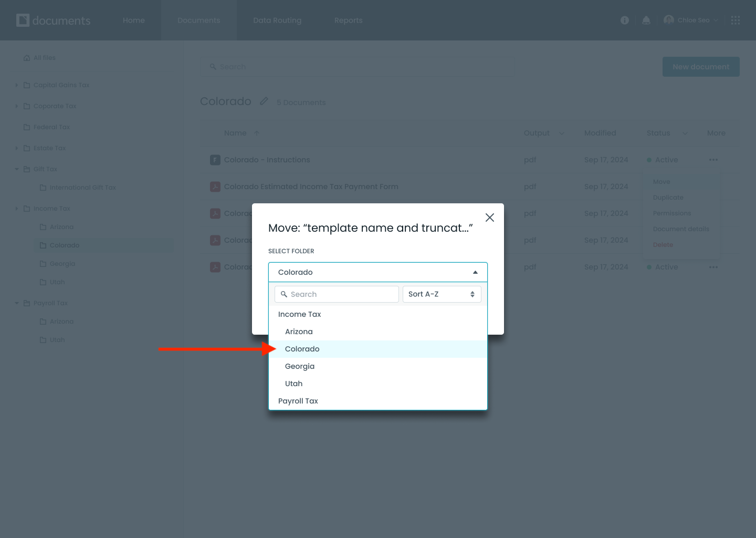Expand the Capital Gains Tax folder
Viewport: 756px width, 538px height.
point(17,85)
